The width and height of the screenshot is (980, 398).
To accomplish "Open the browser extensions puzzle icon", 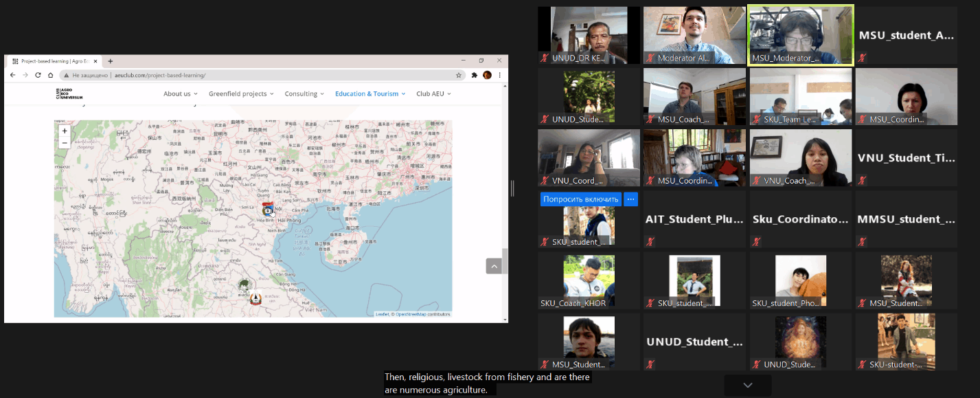I will pyautogui.click(x=474, y=75).
